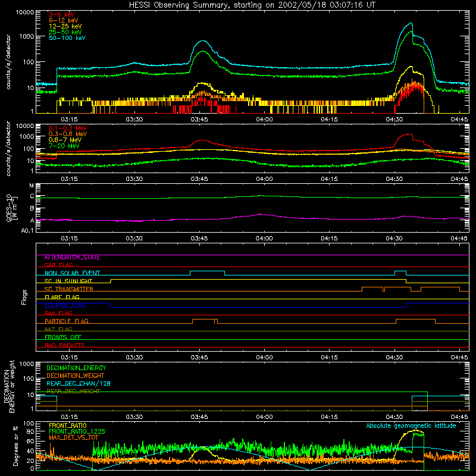Click the REAR_DEC_WEIGHT legend entry

pyautogui.click(x=73, y=392)
